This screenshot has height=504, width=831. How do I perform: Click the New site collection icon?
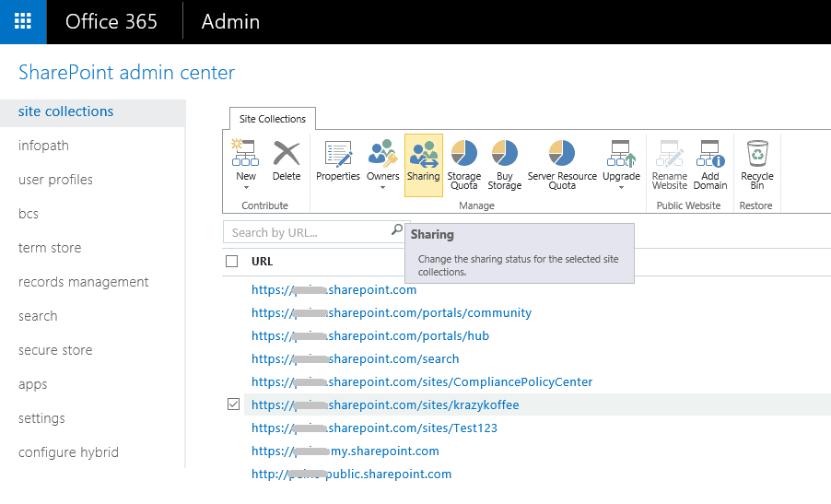tap(245, 153)
